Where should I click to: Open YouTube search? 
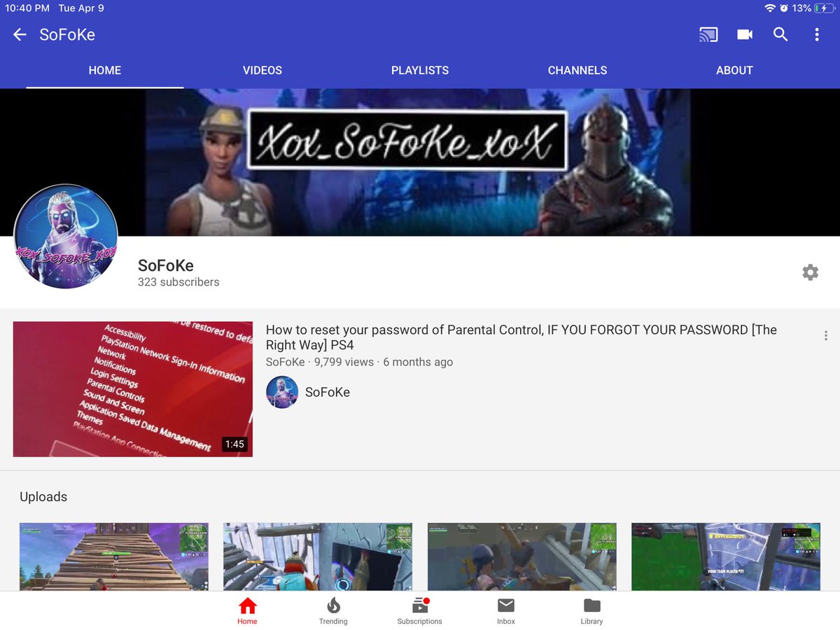(x=780, y=34)
